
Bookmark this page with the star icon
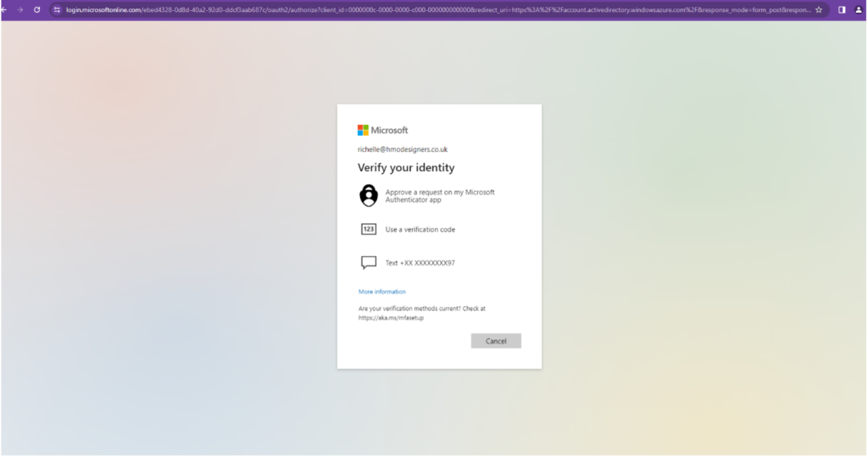[819, 9]
